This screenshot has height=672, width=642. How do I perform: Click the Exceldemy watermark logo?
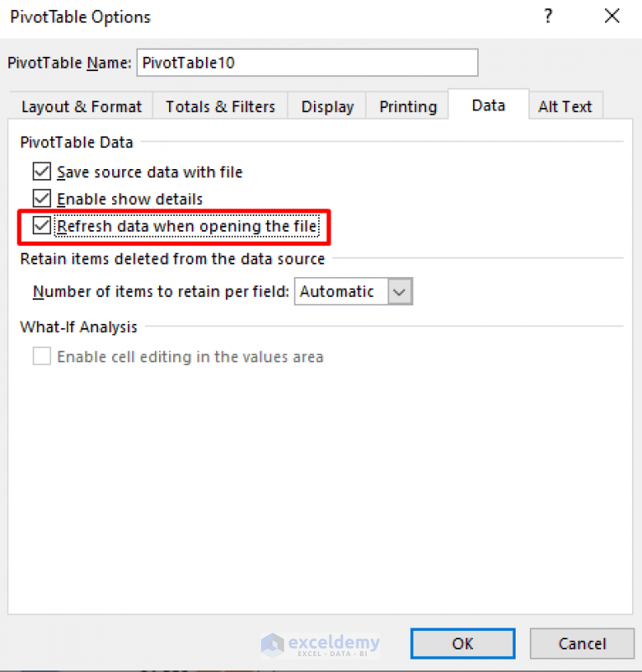(321, 644)
